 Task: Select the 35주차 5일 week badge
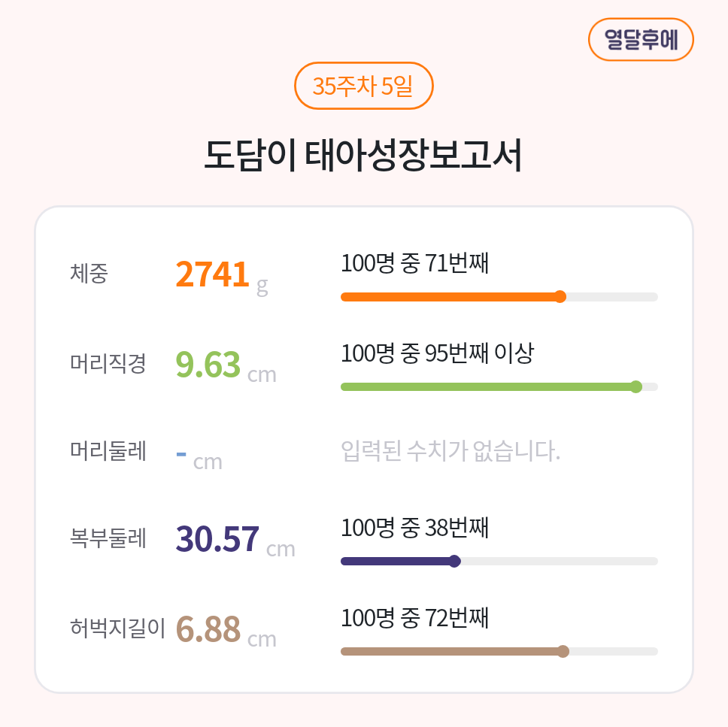[363, 86]
